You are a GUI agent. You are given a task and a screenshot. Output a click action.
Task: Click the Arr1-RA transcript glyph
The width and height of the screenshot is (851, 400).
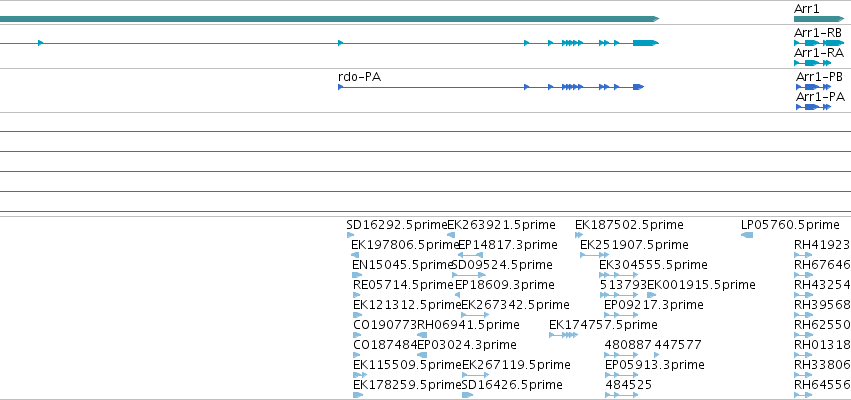tap(812, 63)
